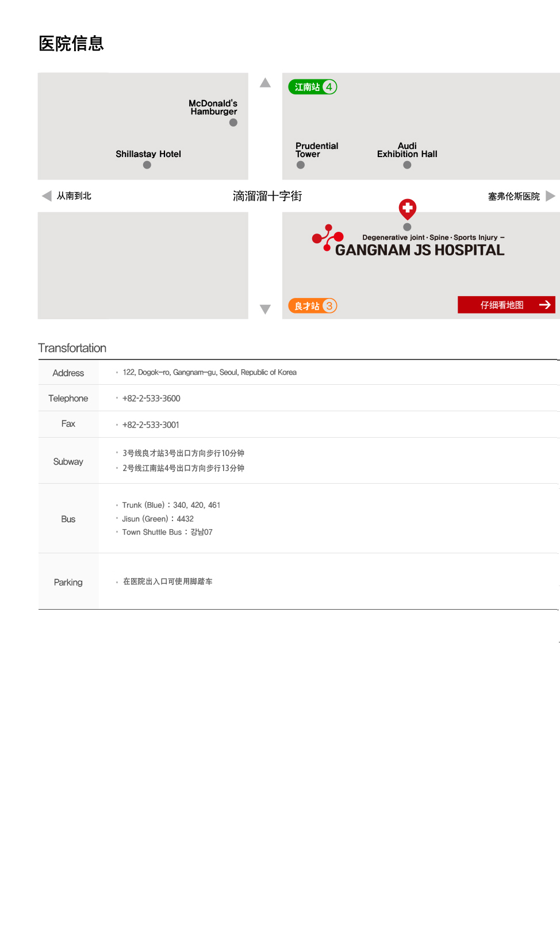Click the gray down arrow on the map
Image resolution: width=560 pixels, height=926 pixels.
coord(265,309)
